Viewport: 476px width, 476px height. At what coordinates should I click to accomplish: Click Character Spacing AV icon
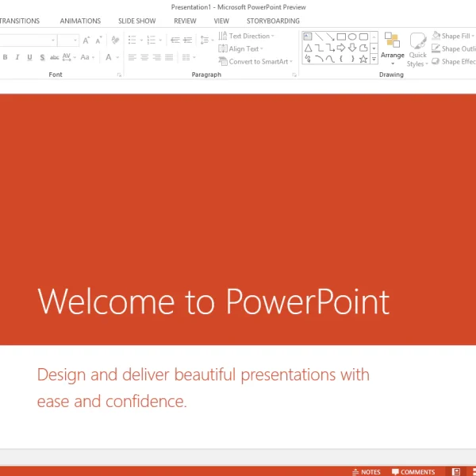[67, 57]
